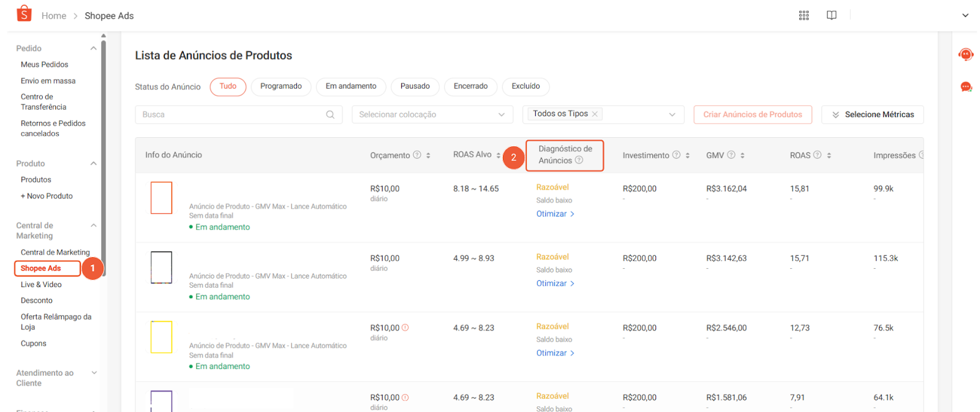Click the help icon next to Investimento
The width and height of the screenshot is (980, 412).
[676, 155]
